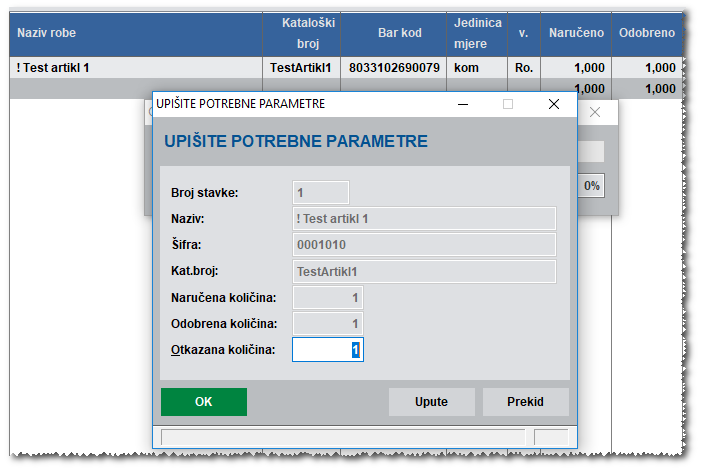Click the Kat.broj field

(423, 271)
